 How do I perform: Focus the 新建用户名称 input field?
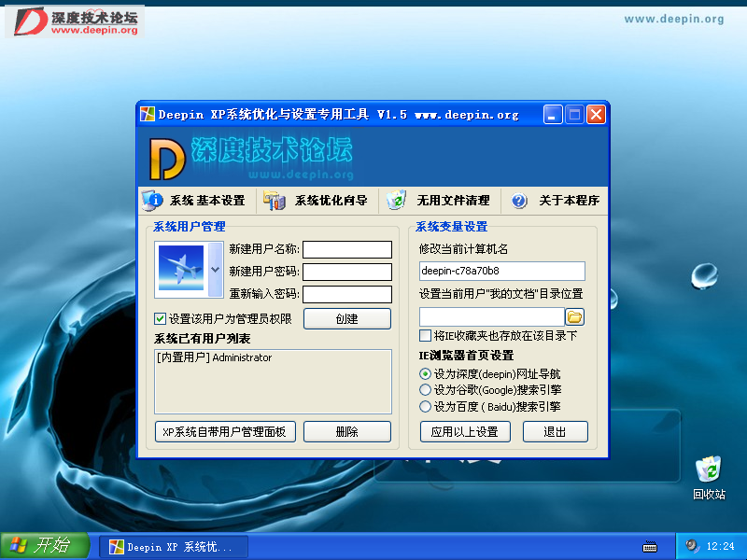point(347,249)
